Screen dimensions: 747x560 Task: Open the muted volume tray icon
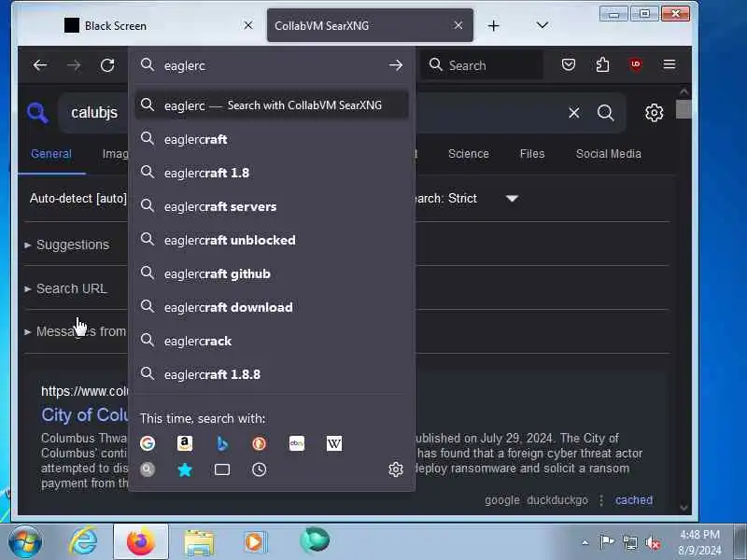coord(652,542)
